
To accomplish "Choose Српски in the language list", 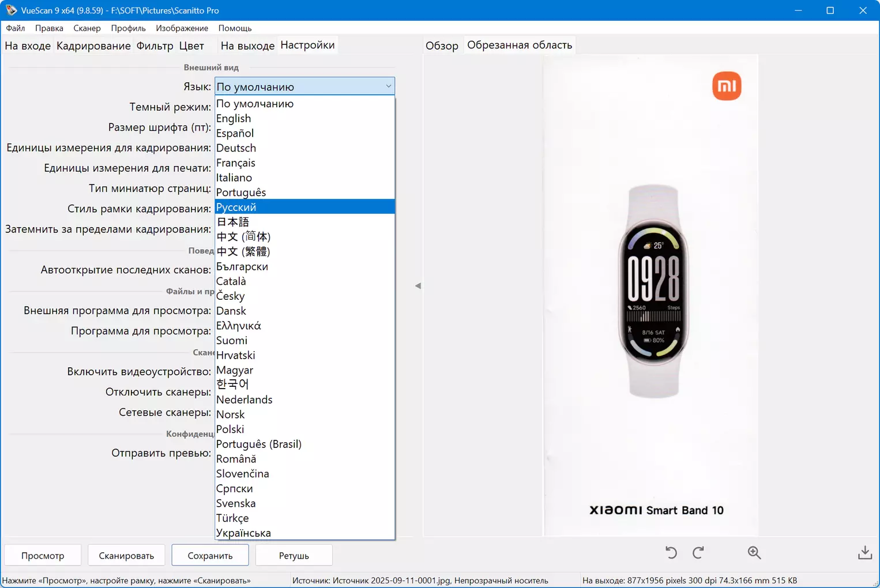I will click(304, 488).
